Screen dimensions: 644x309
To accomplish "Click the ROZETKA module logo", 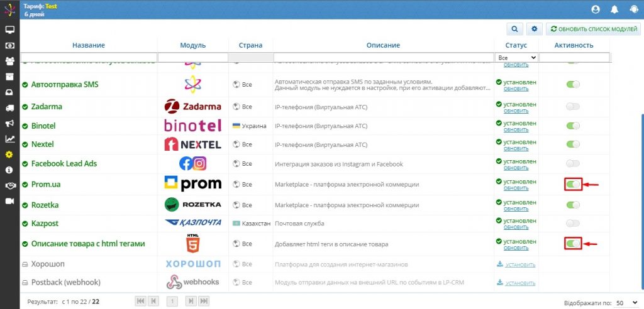I will 192,204.
